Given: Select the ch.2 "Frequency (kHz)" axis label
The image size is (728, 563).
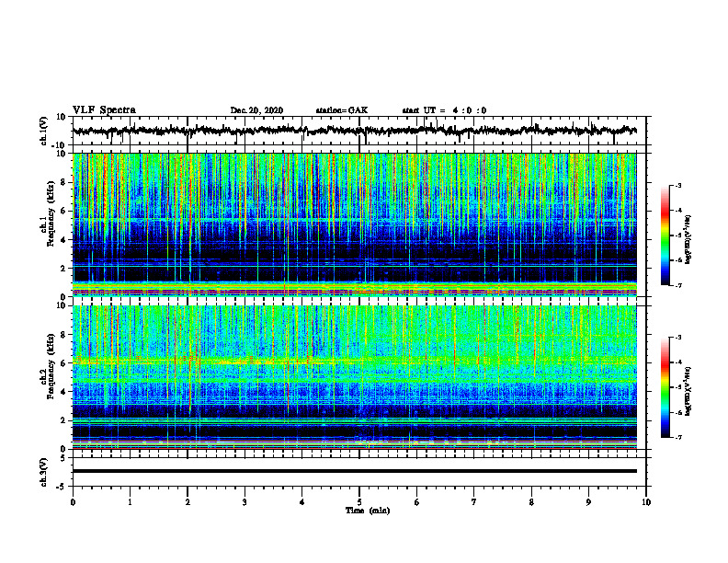Looking at the screenshot, I should tap(51, 366).
